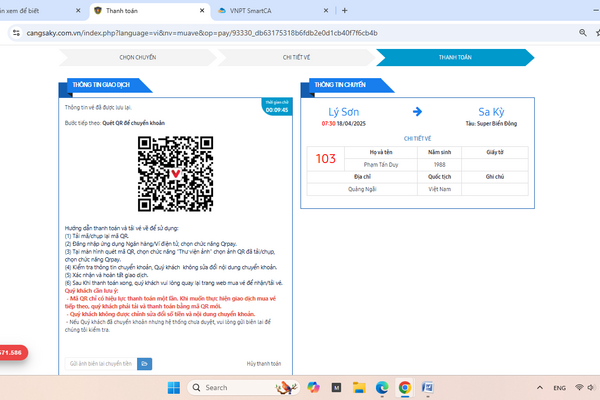
Task: Close the first tab ending in "xem để biết"
Action: click(78, 11)
